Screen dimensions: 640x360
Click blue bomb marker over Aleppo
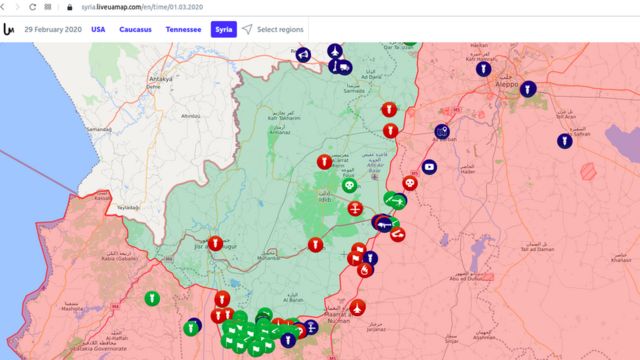[528, 89]
